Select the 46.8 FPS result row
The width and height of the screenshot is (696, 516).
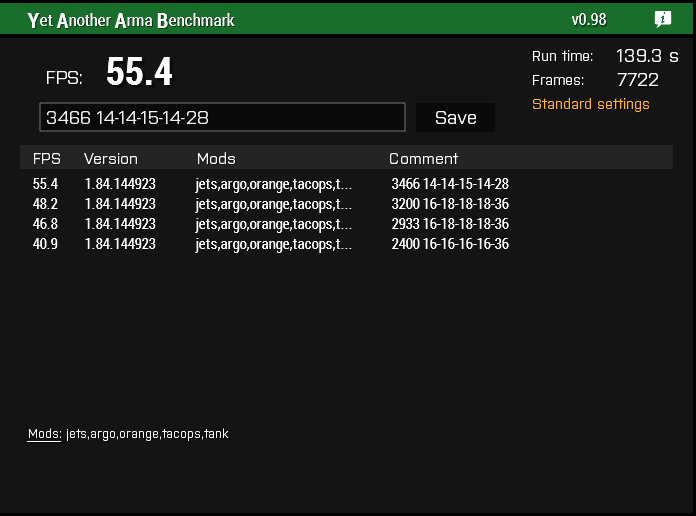point(346,224)
